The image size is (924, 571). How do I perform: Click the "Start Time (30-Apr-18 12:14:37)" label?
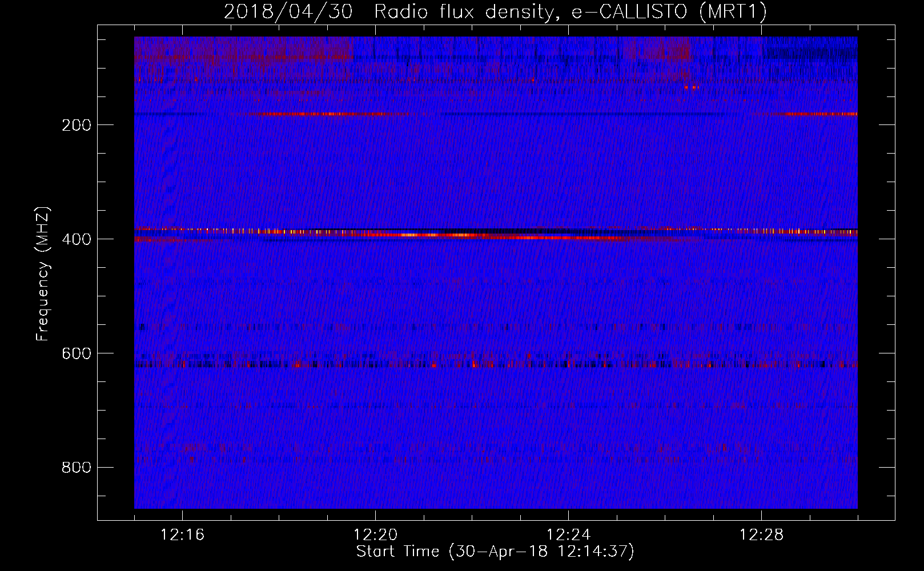495,552
